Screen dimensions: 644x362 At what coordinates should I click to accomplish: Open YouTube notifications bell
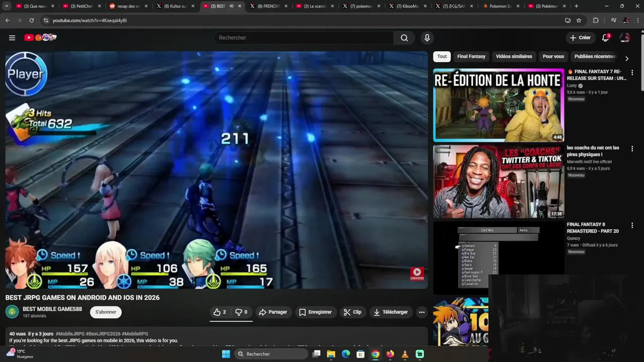(606, 38)
